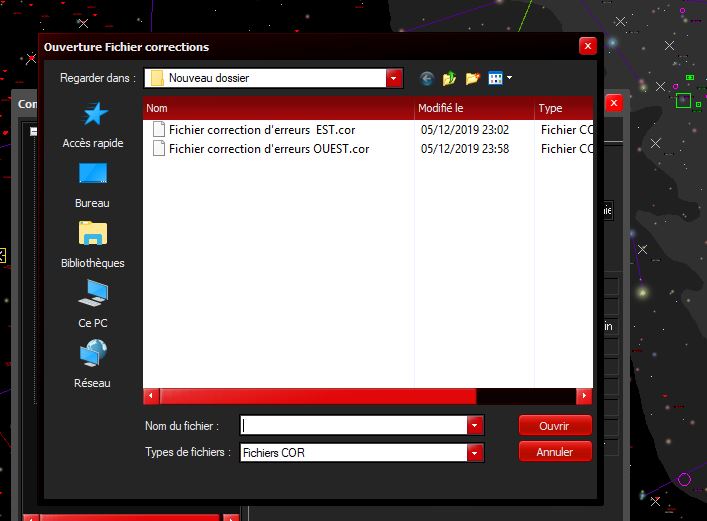This screenshot has width=707, height=521.
Task: Open the Réseau network location
Action: [x=93, y=354]
